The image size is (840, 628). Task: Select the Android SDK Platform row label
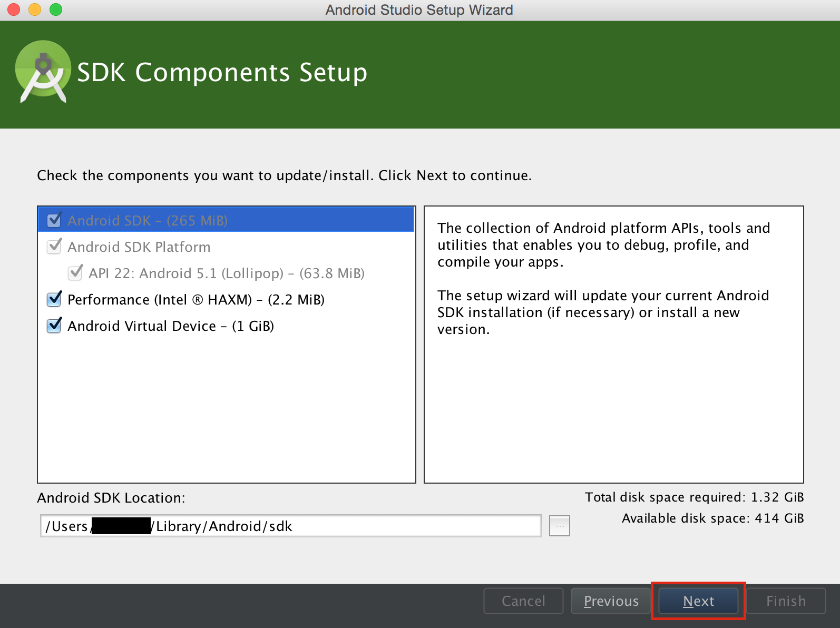(x=139, y=247)
